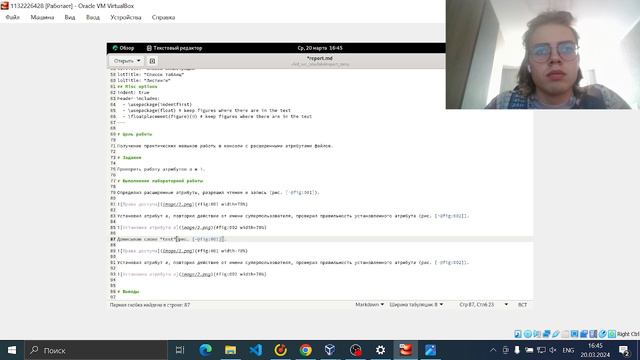
Task: Click the GNOME top bar clock
Action: [x=320, y=48]
